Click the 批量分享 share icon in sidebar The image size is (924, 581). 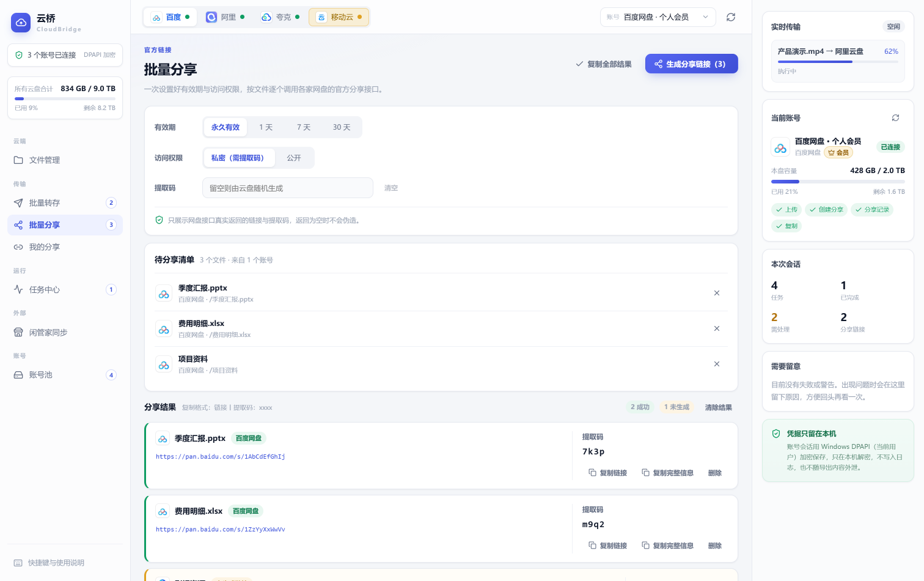pos(18,225)
